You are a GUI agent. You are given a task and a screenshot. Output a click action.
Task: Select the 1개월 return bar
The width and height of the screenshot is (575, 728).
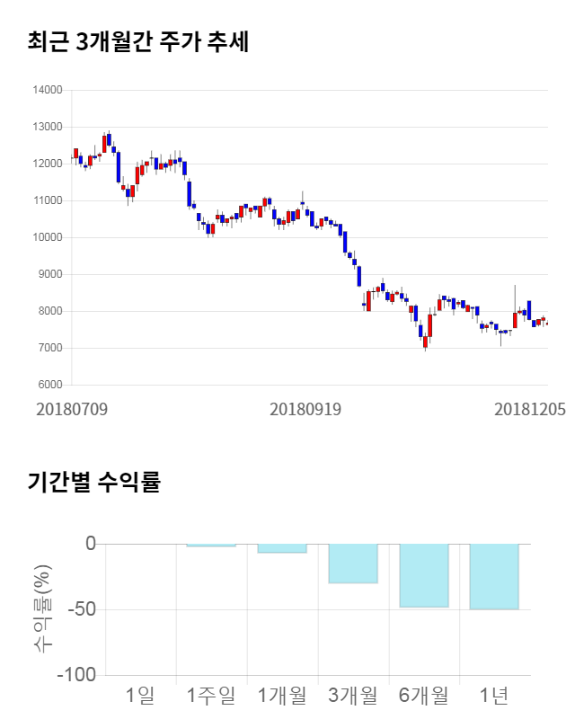click(x=282, y=548)
